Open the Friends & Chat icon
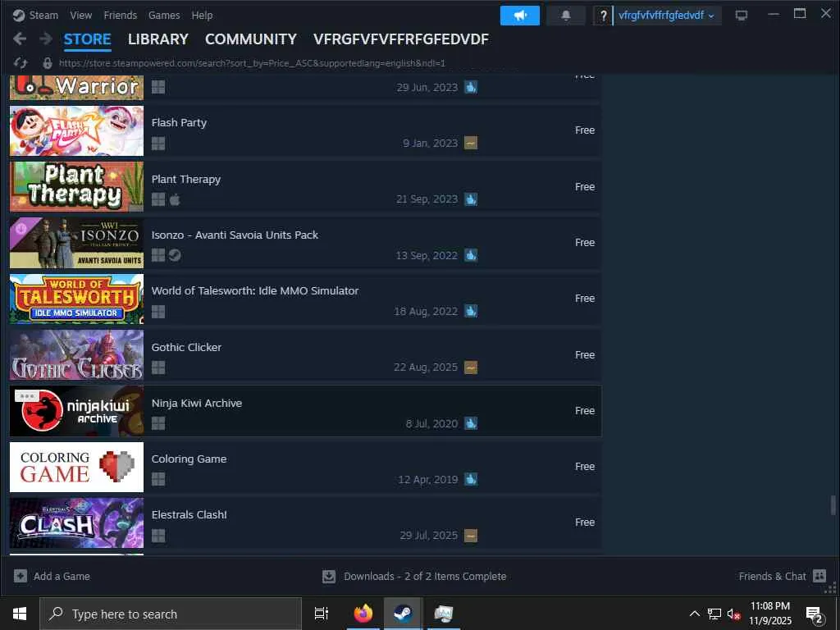Screen dimensions: 840x630 [819, 576]
